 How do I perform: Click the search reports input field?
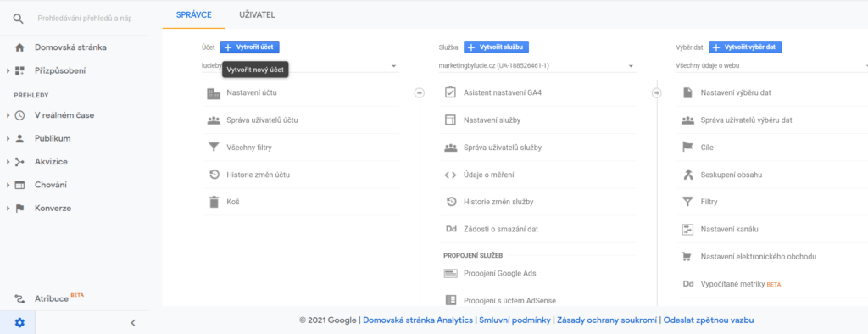point(85,19)
